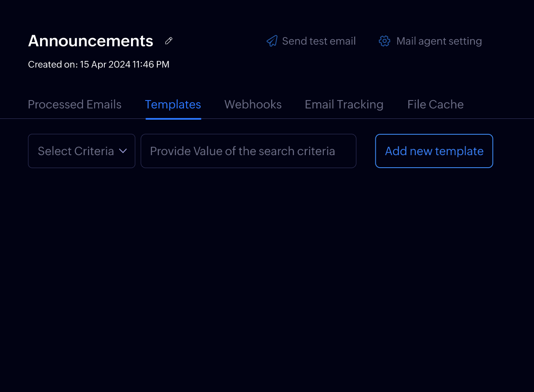The image size is (534, 392).
Task: Stay on the Templates tab
Action: point(173,104)
